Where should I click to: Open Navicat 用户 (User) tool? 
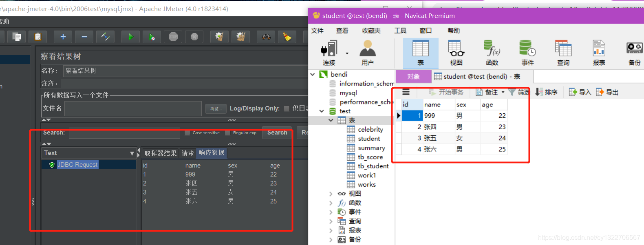pos(368,53)
